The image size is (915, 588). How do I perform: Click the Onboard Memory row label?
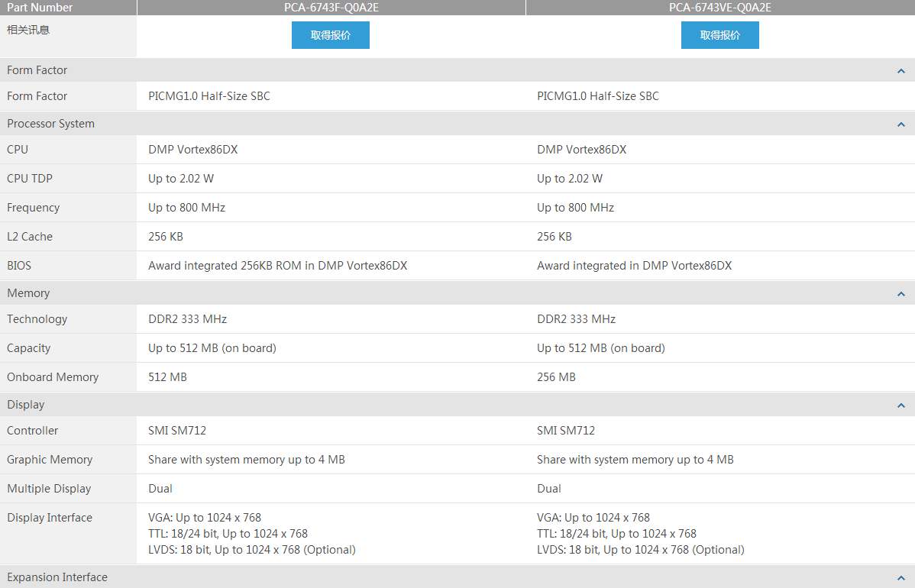pyautogui.click(x=53, y=376)
